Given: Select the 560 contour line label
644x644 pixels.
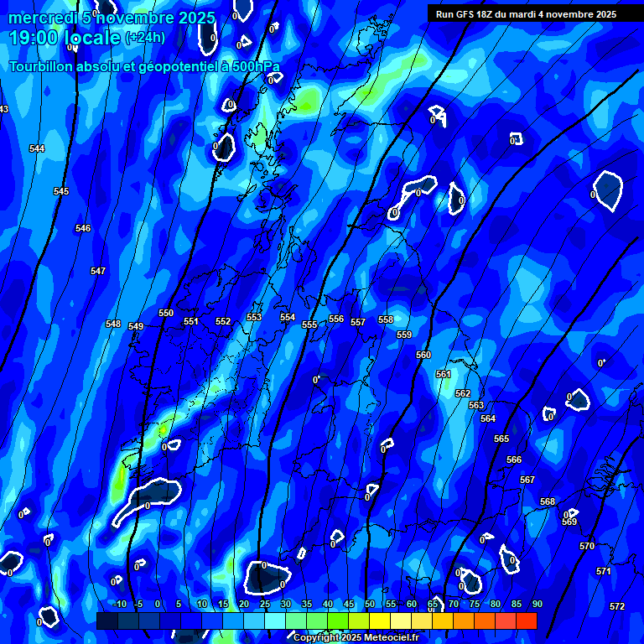Looking at the screenshot, I should 423,355.
